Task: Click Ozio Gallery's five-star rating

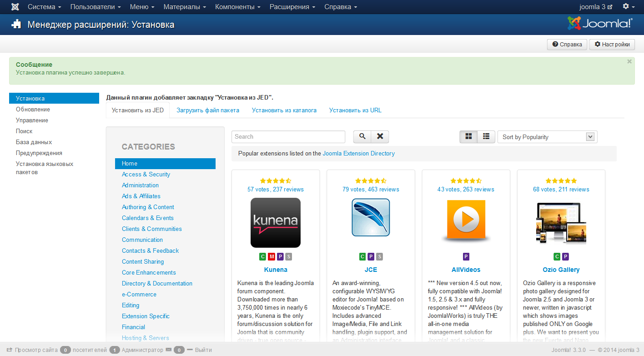Action: (561, 181)
